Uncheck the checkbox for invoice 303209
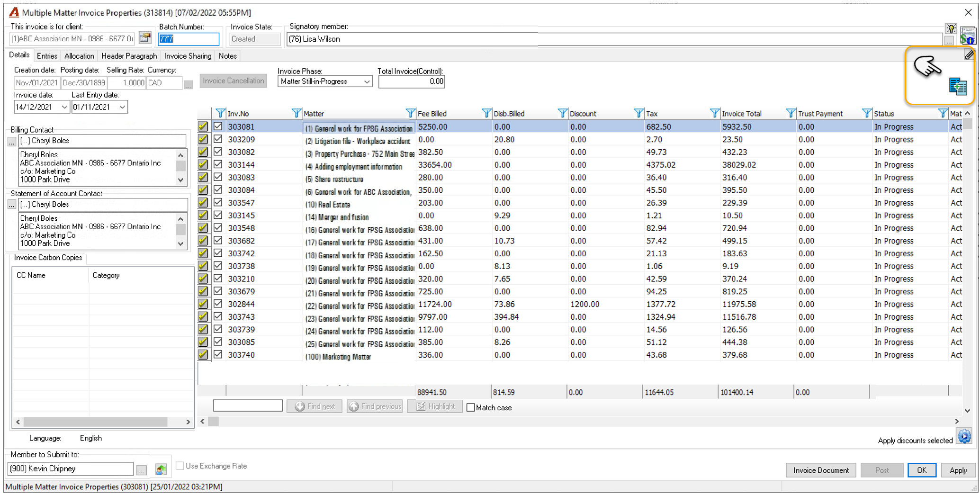 [x=218, y=139]
